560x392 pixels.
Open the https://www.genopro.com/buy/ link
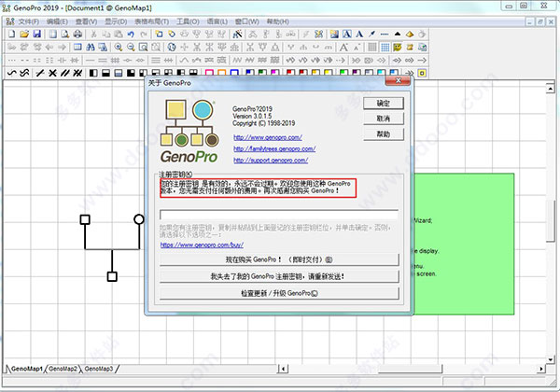click(x=202, y=245)
